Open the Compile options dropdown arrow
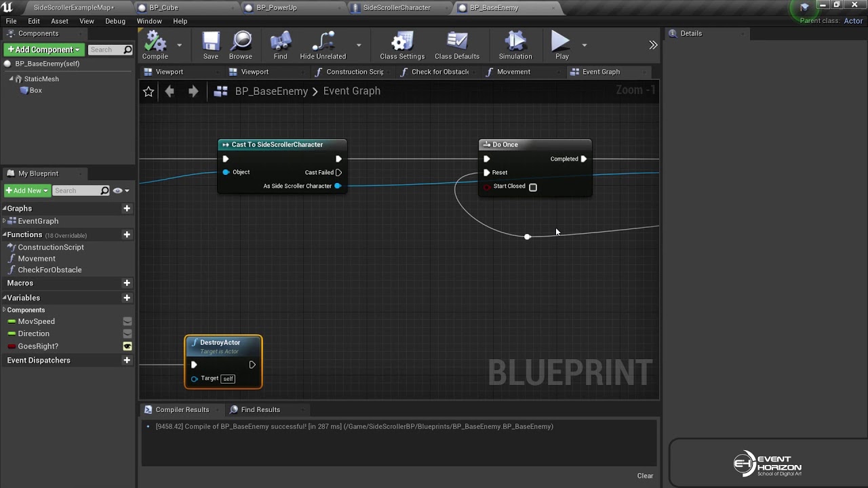Image resolution: width=868 pixels, height=488 pixels. [x=180, y=45]
